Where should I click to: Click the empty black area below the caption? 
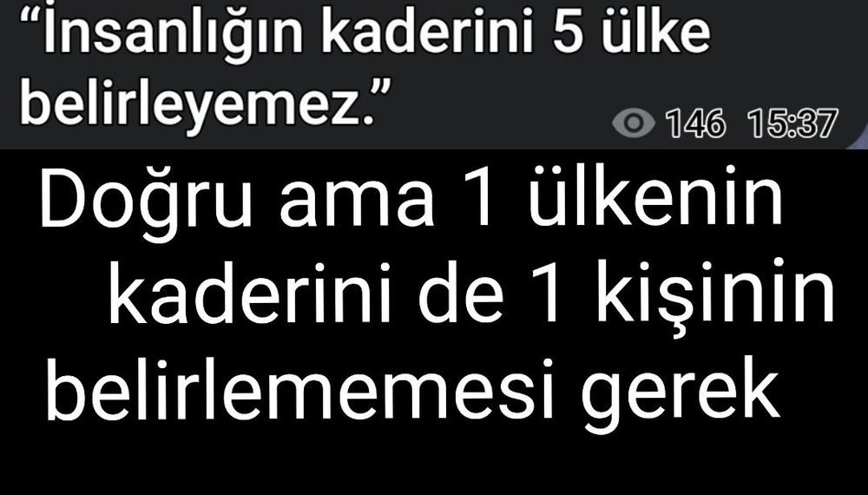tap(434, 465)
